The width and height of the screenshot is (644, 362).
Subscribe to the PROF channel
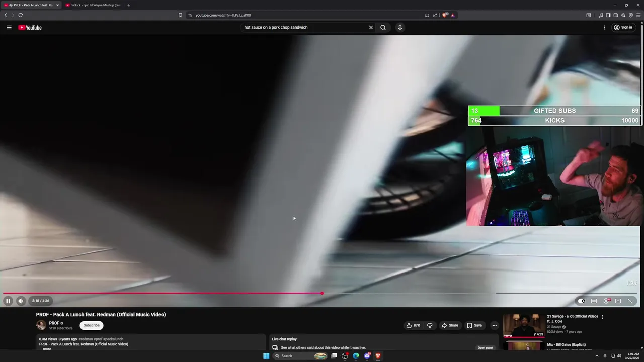[91, 325]
